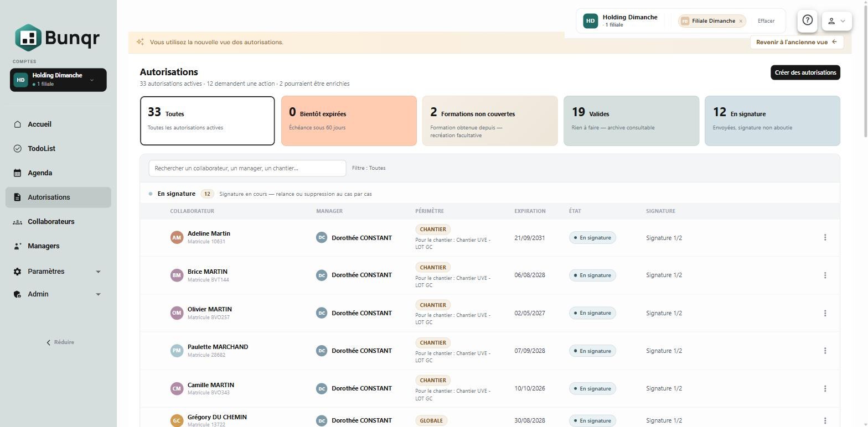The height and width of the screenshot is (427, 868).
Task: Select the 19 Valides card
Action: [631, 121]
